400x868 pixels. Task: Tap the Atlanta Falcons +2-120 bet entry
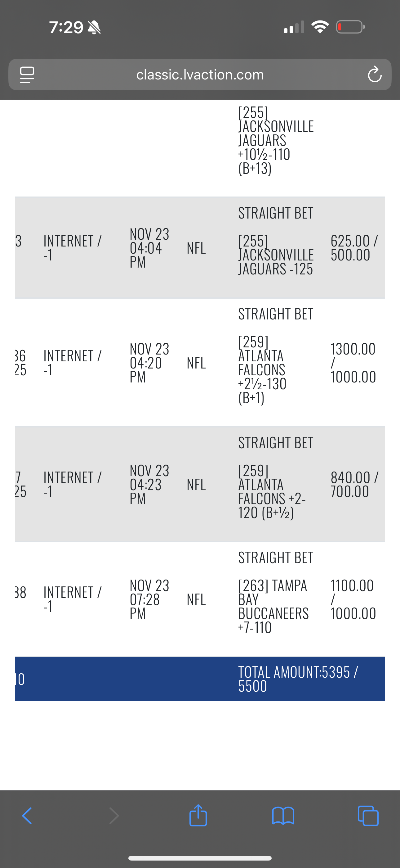click(x=271, y=492)
